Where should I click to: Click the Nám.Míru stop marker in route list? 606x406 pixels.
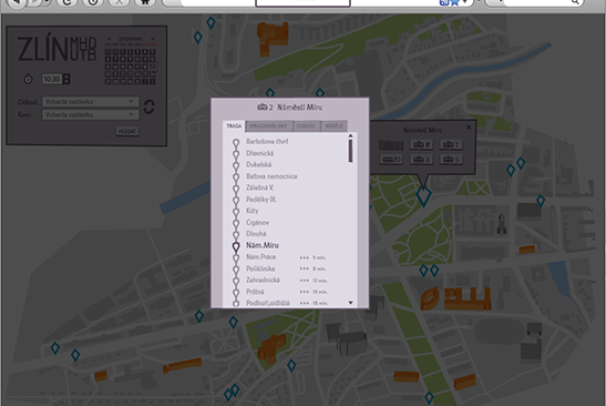(x=235, y=245)
